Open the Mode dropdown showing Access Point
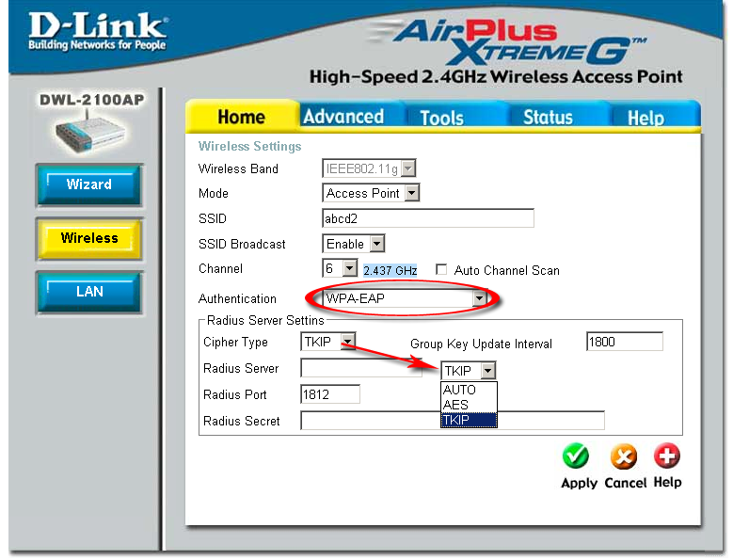The width and height of the screenshot is (733, 560). point(371,193)
